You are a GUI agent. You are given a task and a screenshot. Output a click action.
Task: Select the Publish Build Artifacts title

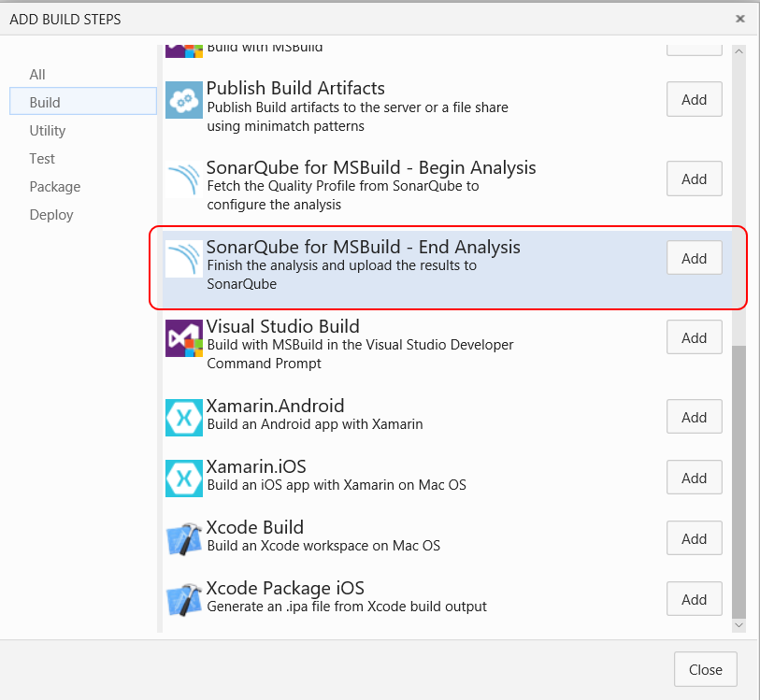[295, 88]
